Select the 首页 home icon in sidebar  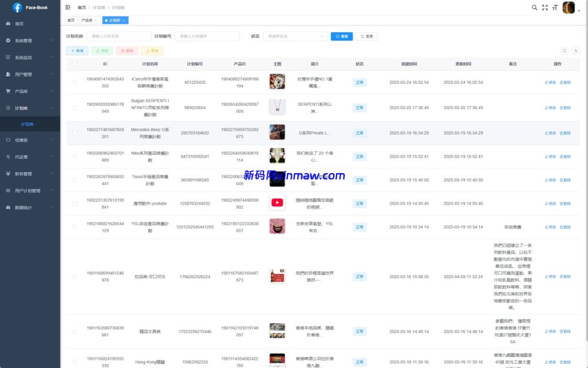pyautogui.click(x=20, y=24)
